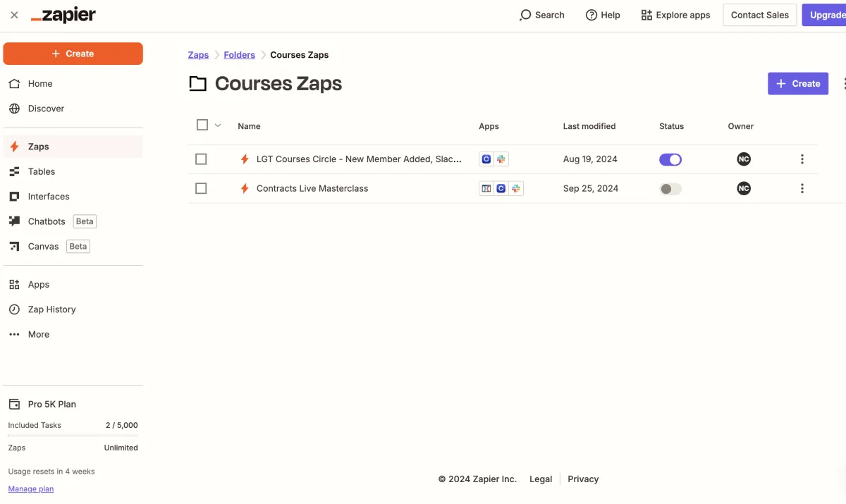Open the LGT Courses Circle zap
The width and height of the screenshot is (846, 504).
[359, 159]
